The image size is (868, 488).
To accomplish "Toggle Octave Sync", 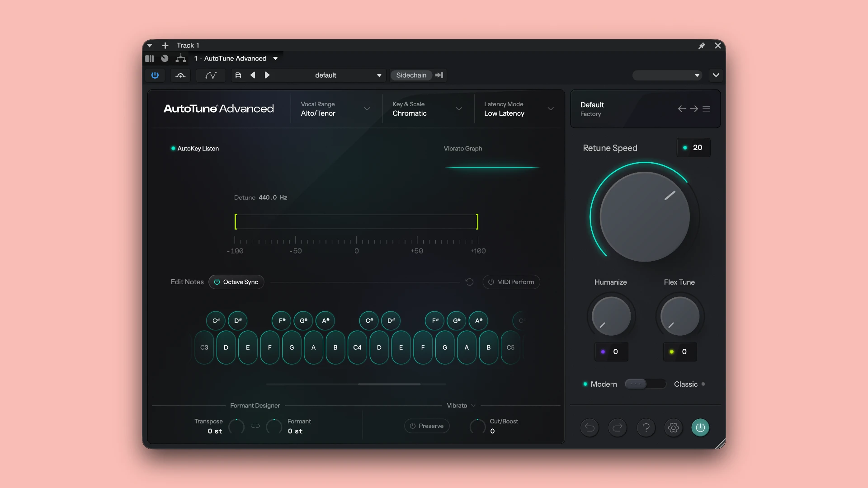I will pyautogui.click(x=236, y=282).
